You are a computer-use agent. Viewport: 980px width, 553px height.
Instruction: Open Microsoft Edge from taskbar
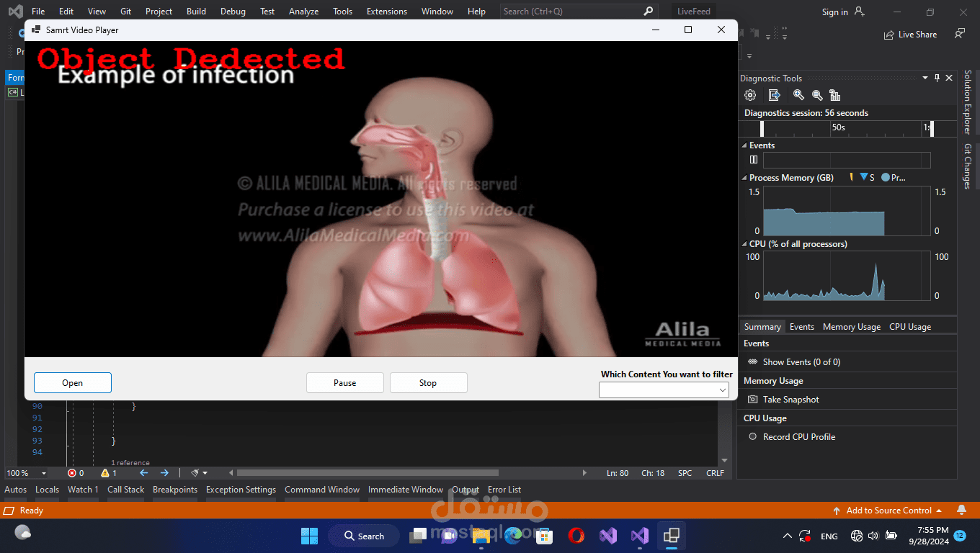click(513, 536)
